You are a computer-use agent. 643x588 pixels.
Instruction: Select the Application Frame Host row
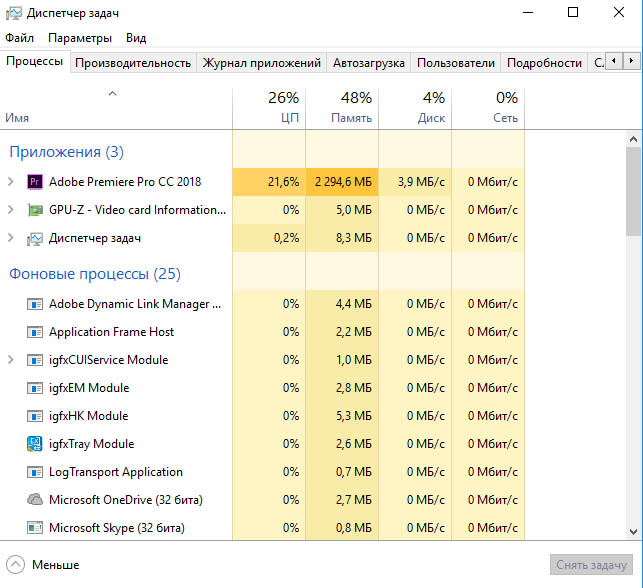pyautogui.click(x=262, y=332)
